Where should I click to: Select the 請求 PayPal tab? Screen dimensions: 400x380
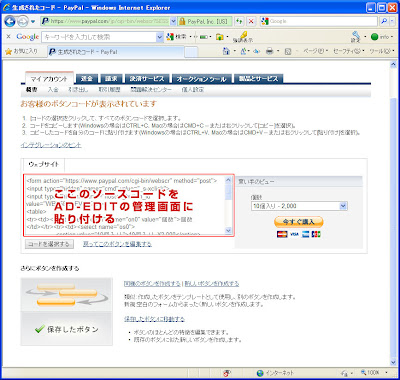pyautogui.click(x=111, y=79)
